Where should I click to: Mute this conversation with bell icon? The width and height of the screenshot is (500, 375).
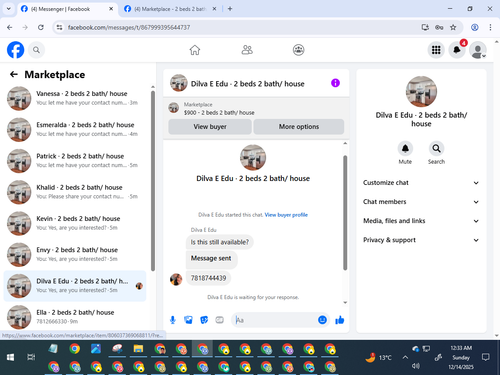[x=405, y=148]
